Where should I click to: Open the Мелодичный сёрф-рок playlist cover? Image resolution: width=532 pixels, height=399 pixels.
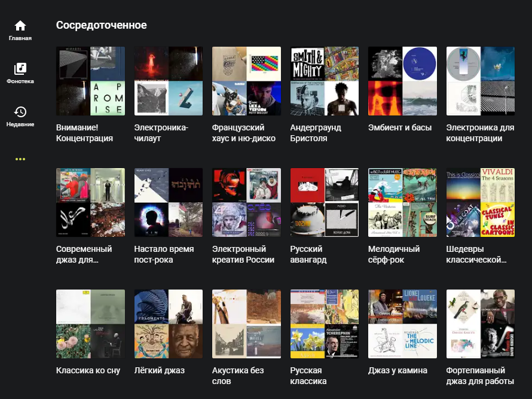pyautogui.click(x=402, y=203)
